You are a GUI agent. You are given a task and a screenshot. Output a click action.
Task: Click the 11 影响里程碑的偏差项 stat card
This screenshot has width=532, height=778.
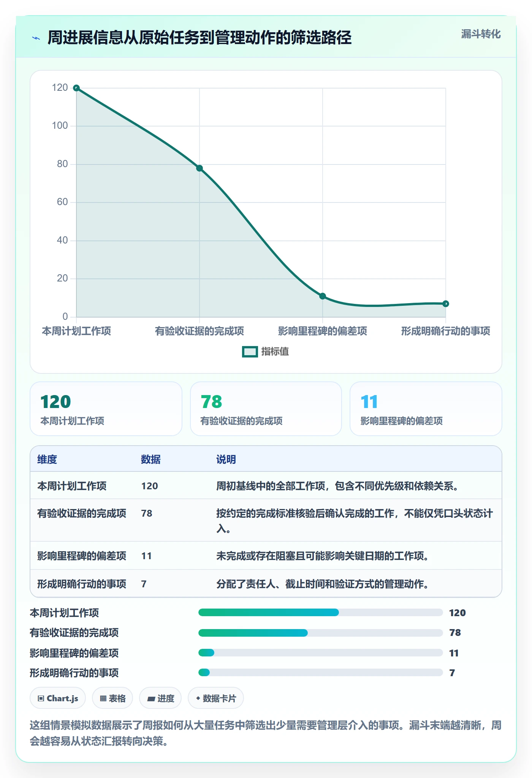(x=426, y=409)
